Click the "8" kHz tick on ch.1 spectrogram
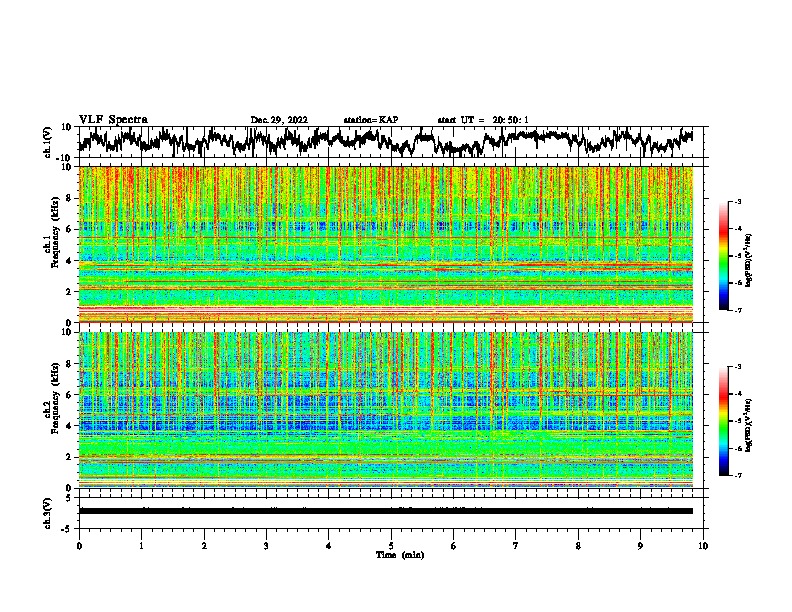Image resolution: width=792 pixels, height=612 pixels. tap(70, 198)
